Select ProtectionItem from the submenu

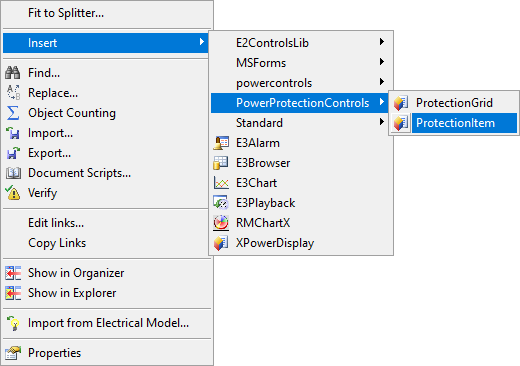point(454,123)
